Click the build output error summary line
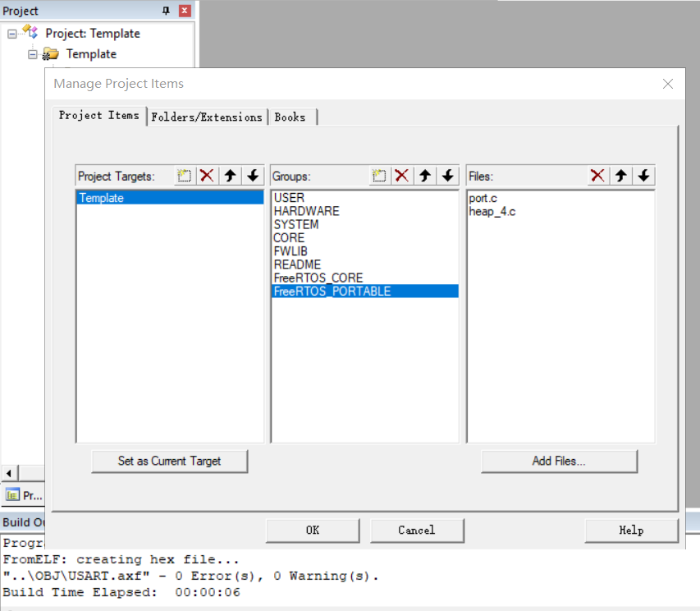700x611 pixels. point(190,577)
